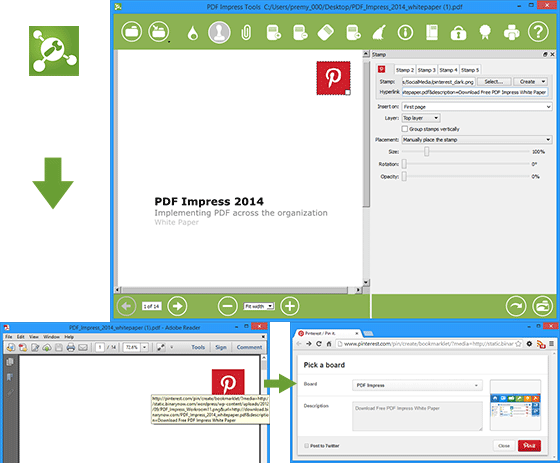Switch to the Stamp 4 tab
The width and height of the screenshot is (560, 463).
coord(448,70)
